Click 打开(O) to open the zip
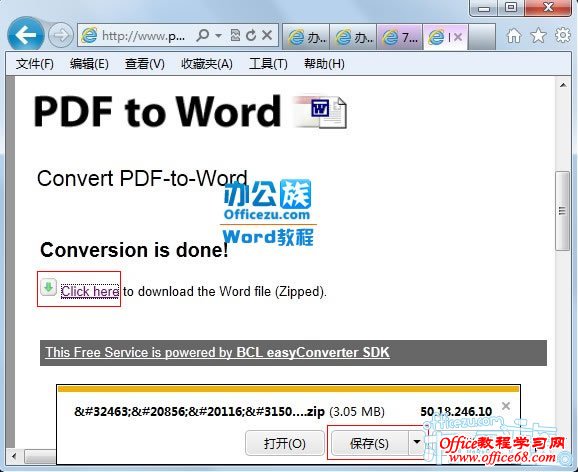Screen dimensions: 578x472 pyautogui.click(x=285, y=443)
